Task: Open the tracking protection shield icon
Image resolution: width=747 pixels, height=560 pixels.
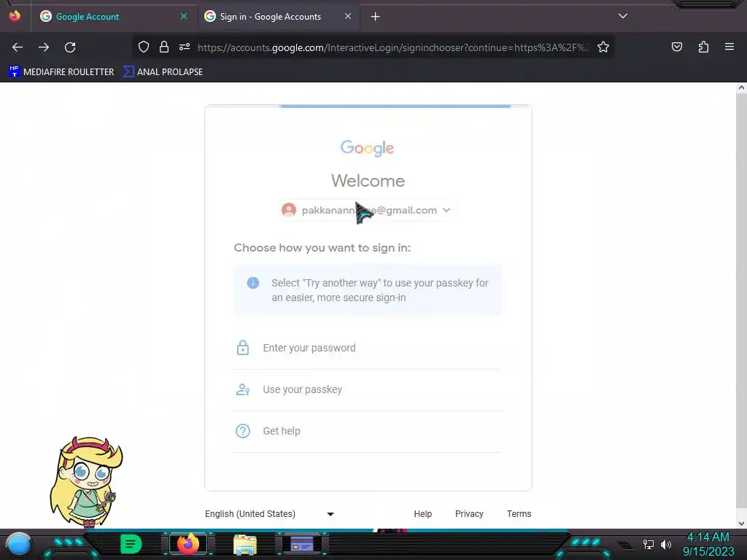Action: (x=144, y=47)
